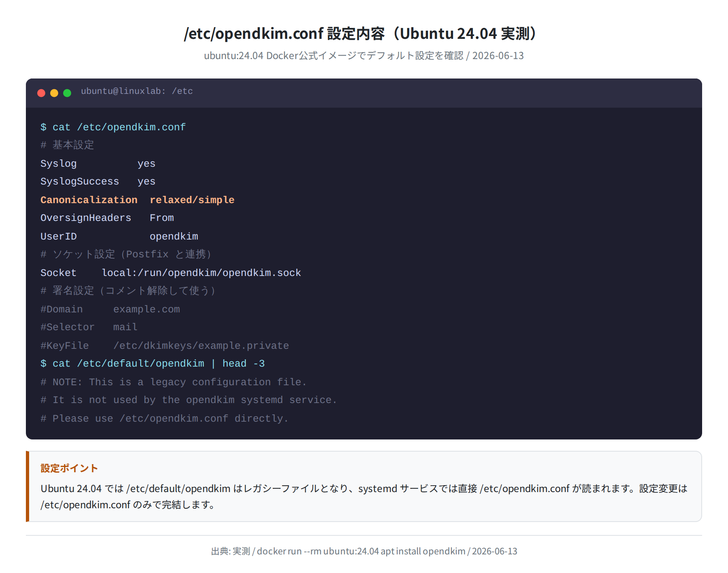The height and width of the screenshot is (573, 728).
Task: Click the '#KeyFile /etc/dkimkeys/example.private' line
Action: pos(165,346)
